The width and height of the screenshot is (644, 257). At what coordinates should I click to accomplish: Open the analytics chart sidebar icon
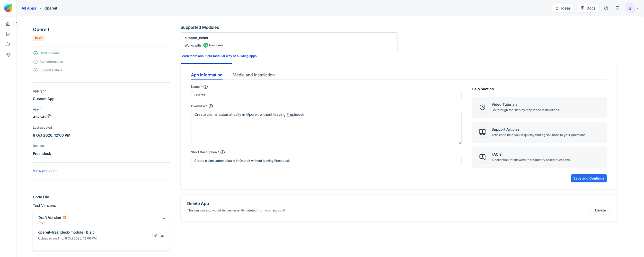[8, 34]
